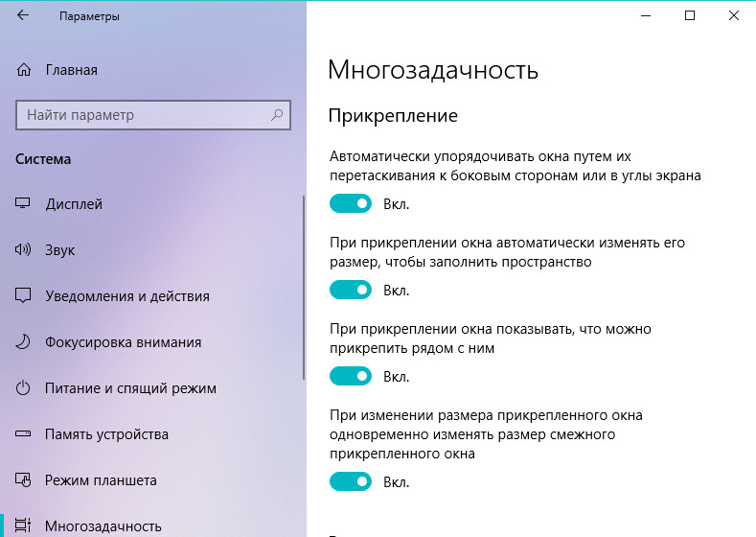Click the Режим планшета tablet icon
This screenshot has height=537, width=756.
coord(23,479)
